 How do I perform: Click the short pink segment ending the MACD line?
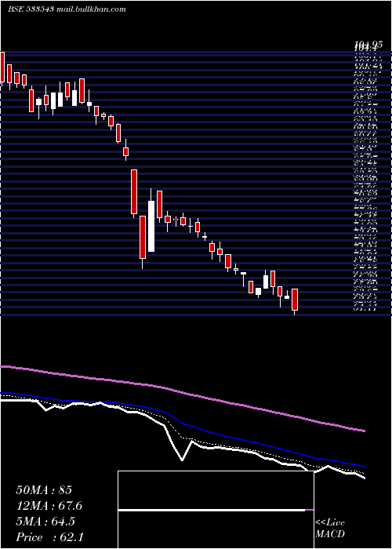[310, 510]
